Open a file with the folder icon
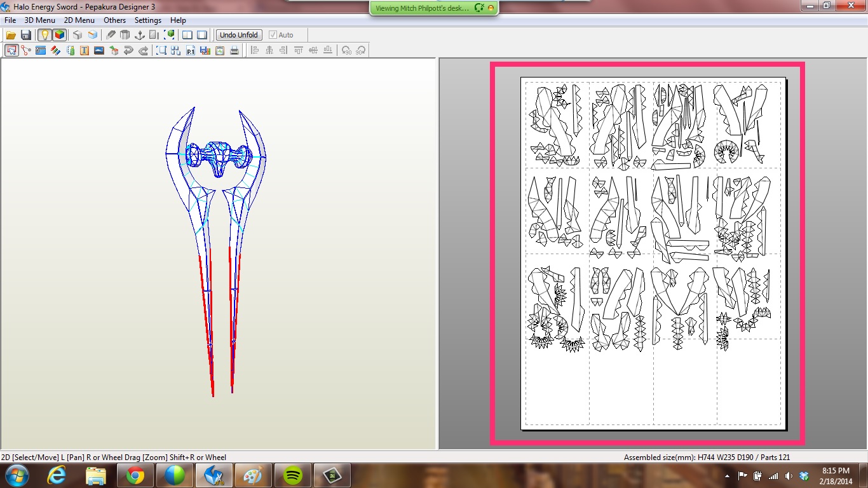The width and height of the screenshot is (868, 488). pyautogui.click(x=11, y=35)
